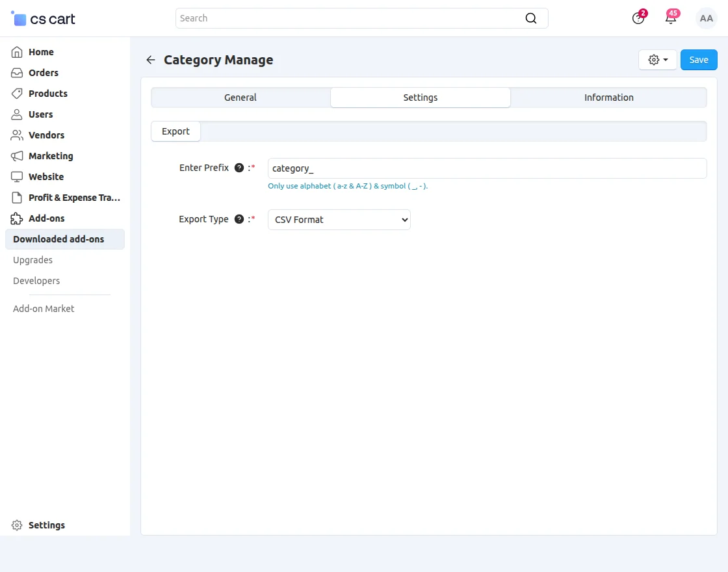Viewport: 728px width, 572px height.
Task: Open the gear dropdown beside Save
Action: (x=657, y=59)
